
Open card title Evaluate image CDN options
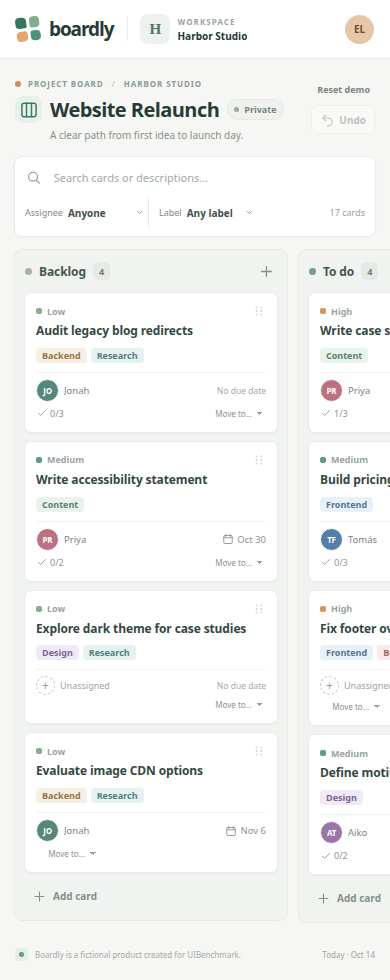pos(119,771)
